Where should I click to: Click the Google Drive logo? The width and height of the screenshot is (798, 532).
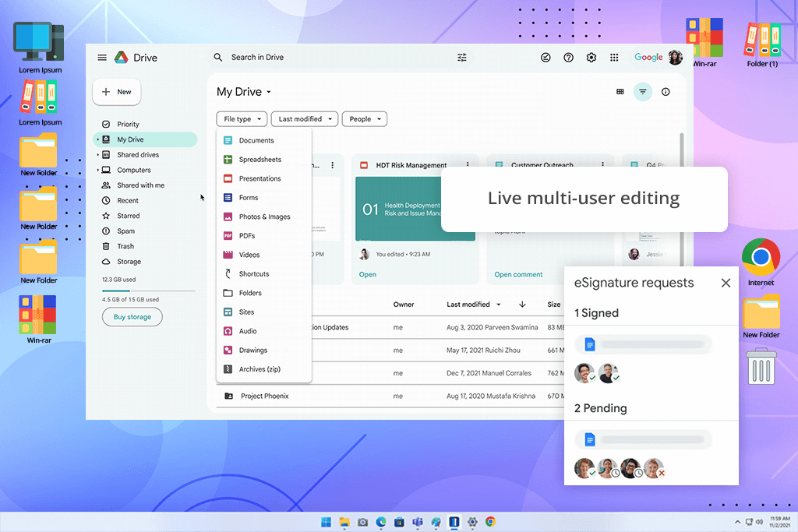click(x=121, y=58)
